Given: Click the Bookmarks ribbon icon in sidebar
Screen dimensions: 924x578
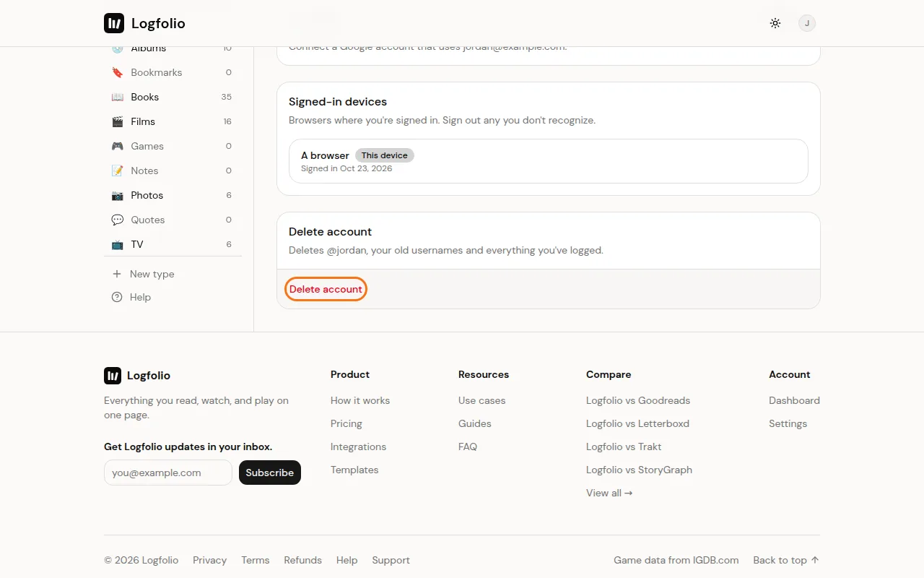Looking at the screenshot, I should 117,72.
